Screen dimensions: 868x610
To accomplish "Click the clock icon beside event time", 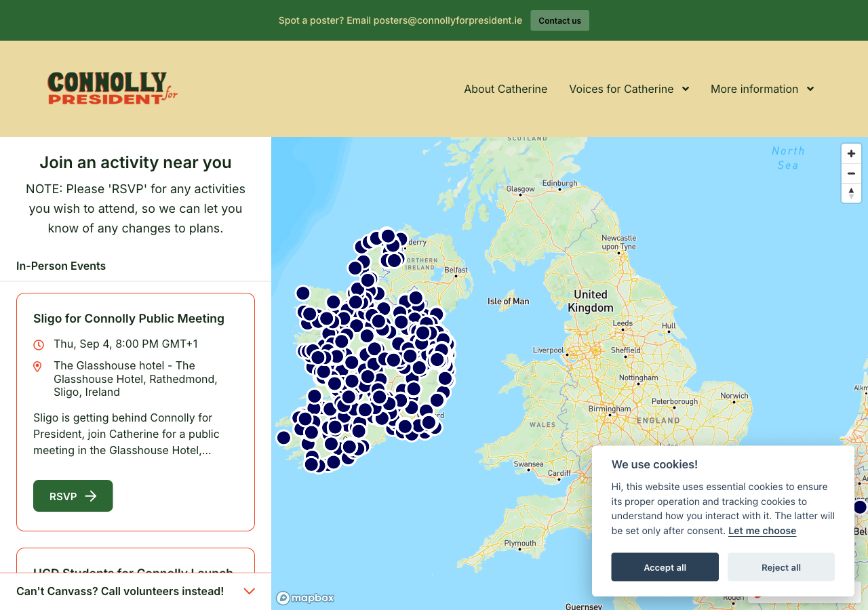I will 39,344.
